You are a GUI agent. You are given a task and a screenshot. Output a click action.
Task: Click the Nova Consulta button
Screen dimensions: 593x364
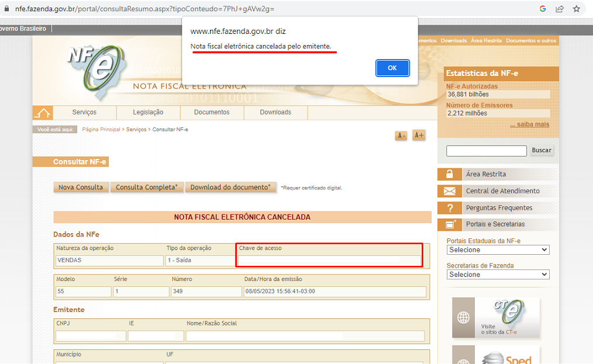81,188
